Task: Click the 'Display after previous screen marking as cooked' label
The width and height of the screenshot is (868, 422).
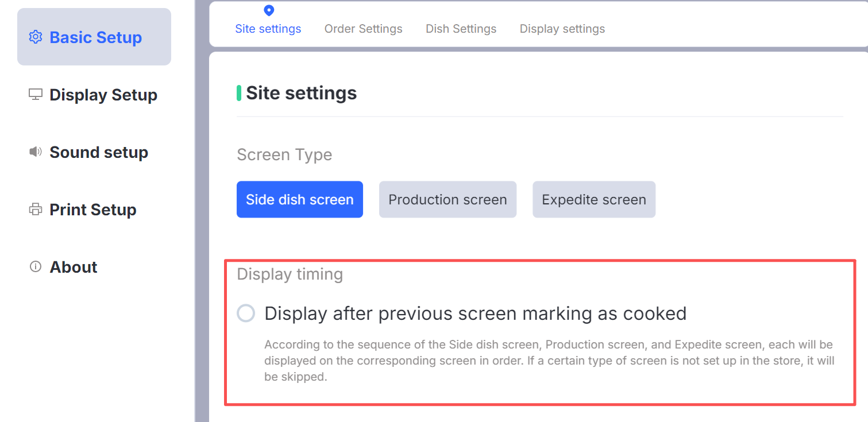Action: click(x=475, y=313)
